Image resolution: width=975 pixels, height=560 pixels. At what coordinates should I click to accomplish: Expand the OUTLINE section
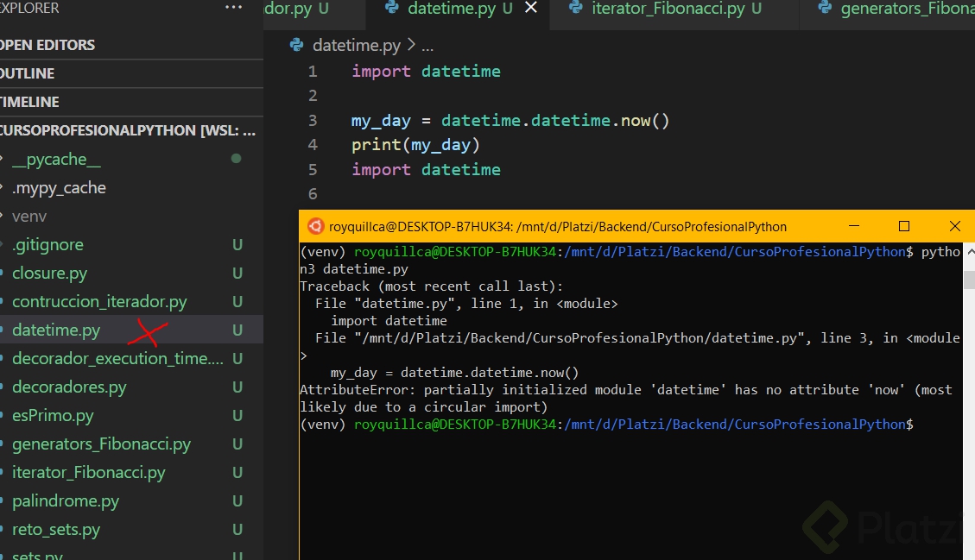click(x=28, y=73)
